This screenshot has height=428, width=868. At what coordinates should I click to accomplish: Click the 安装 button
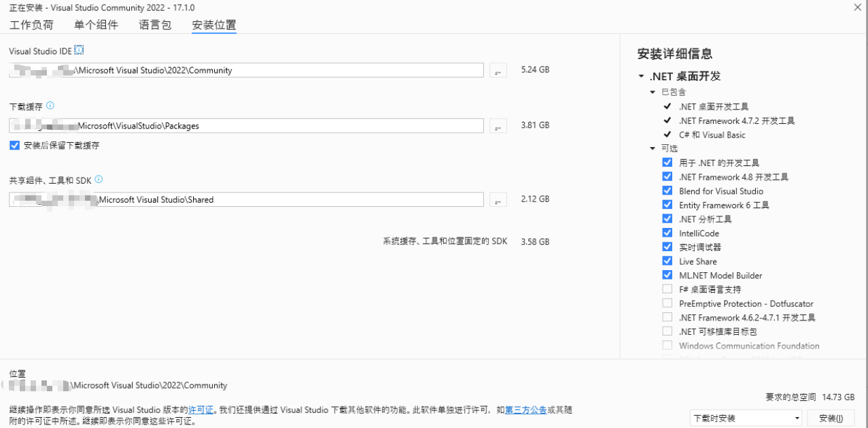[831, 418]
